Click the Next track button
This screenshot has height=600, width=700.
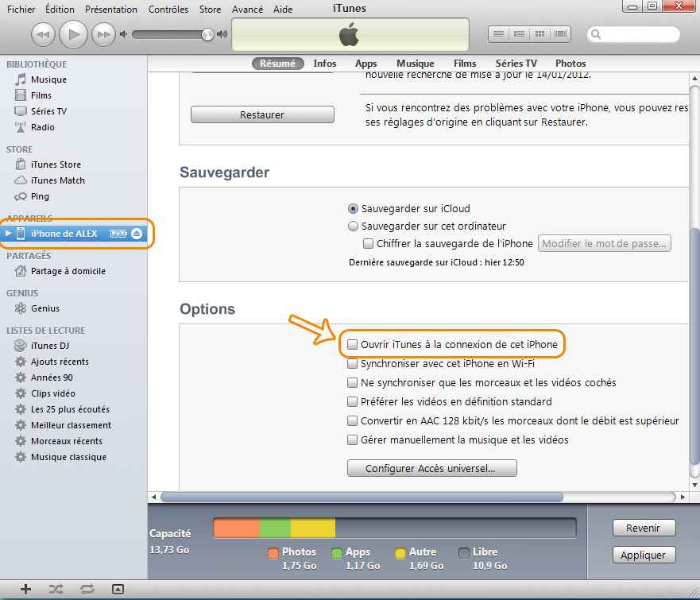[x=103, y=34]
